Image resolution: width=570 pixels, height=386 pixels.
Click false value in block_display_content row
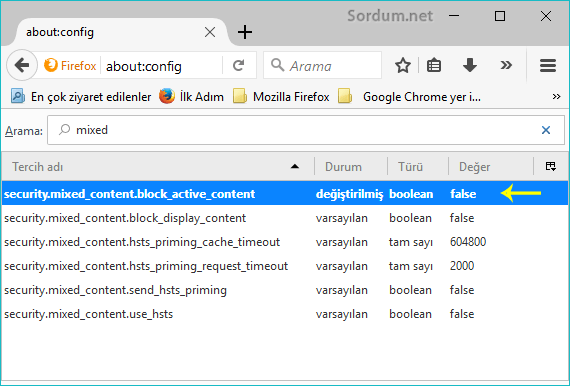[x=462, y=218]
